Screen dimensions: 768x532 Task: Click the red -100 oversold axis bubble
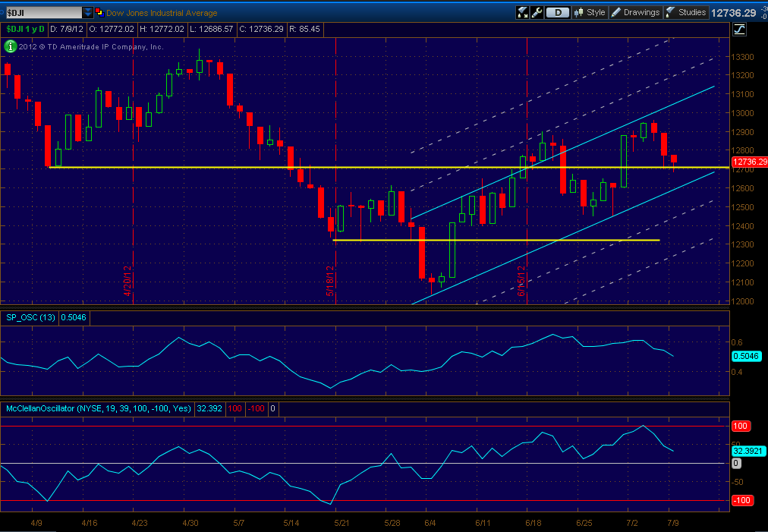741,500
